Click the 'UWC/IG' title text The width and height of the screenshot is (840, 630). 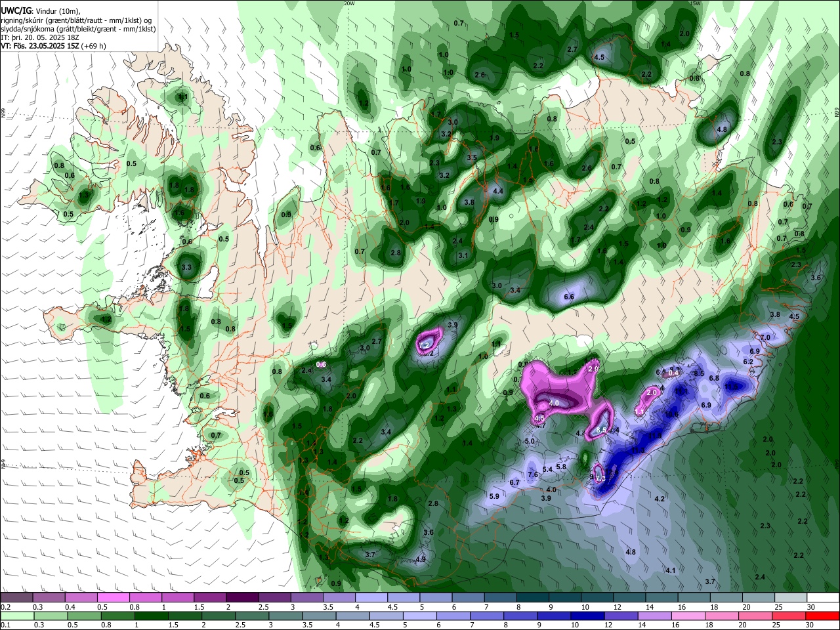(16, 10)
